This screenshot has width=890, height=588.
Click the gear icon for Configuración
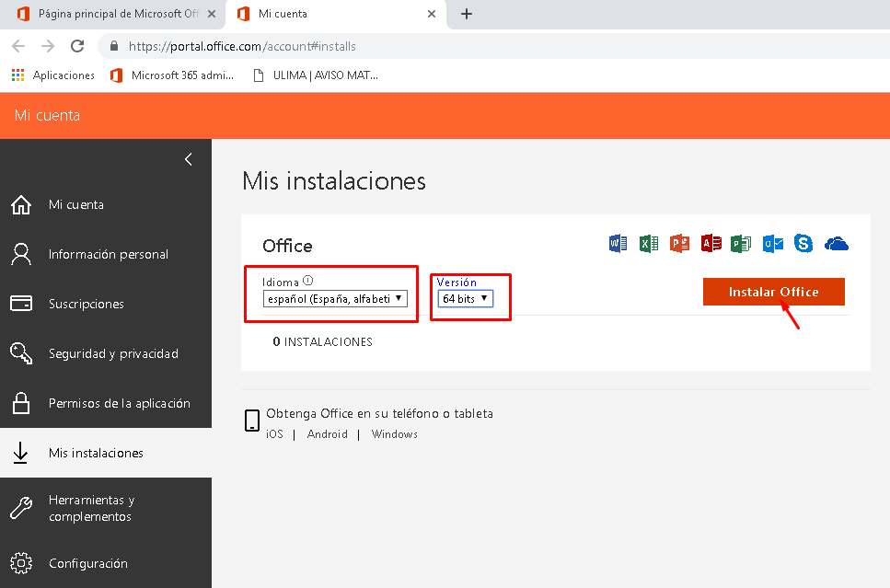(x=21, y=563)
